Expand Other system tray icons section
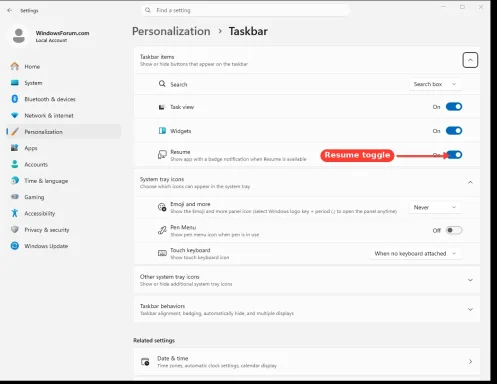Image resolution: width=497 pixels, height=384 pixels. pyautogui.click(x=470, y=280)
